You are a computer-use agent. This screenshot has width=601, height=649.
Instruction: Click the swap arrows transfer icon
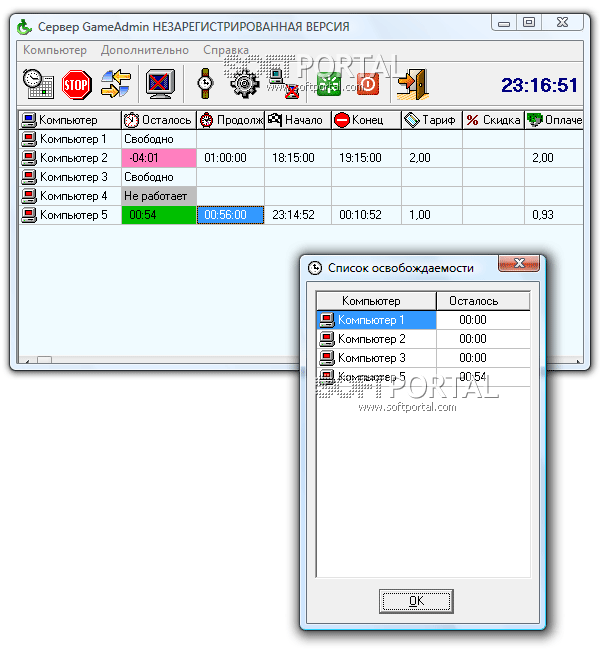click(x=116, y=84)
